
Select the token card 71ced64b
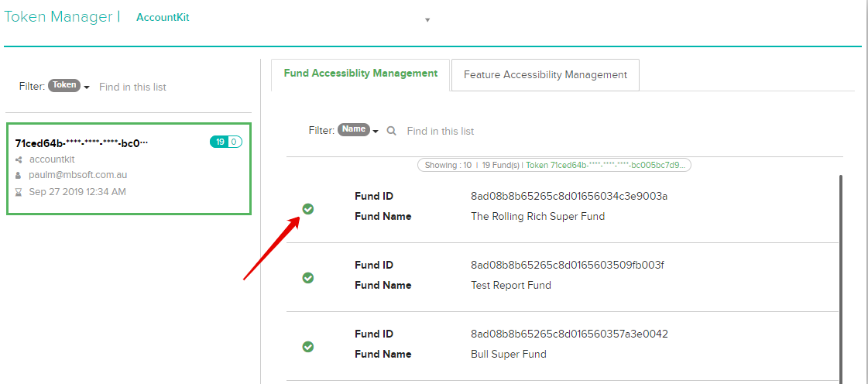(129, 169)
